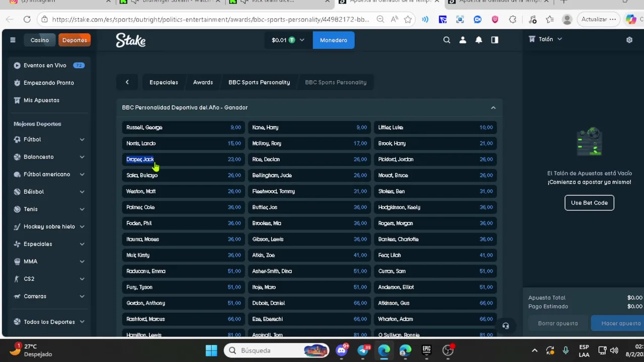
Task: Expand the Fútbol americano section
Action: tap(82, 174)
